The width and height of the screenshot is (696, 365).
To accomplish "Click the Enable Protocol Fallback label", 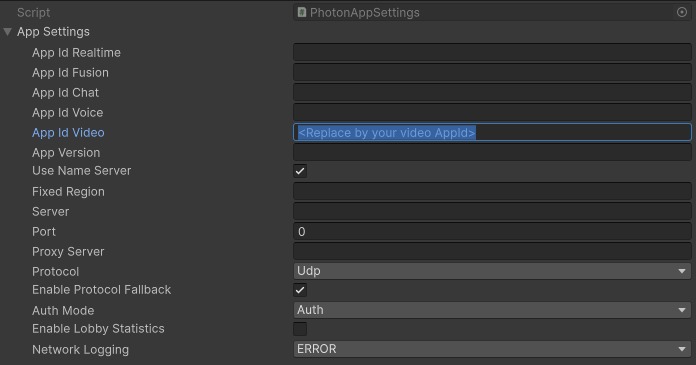I will [102, 290].
